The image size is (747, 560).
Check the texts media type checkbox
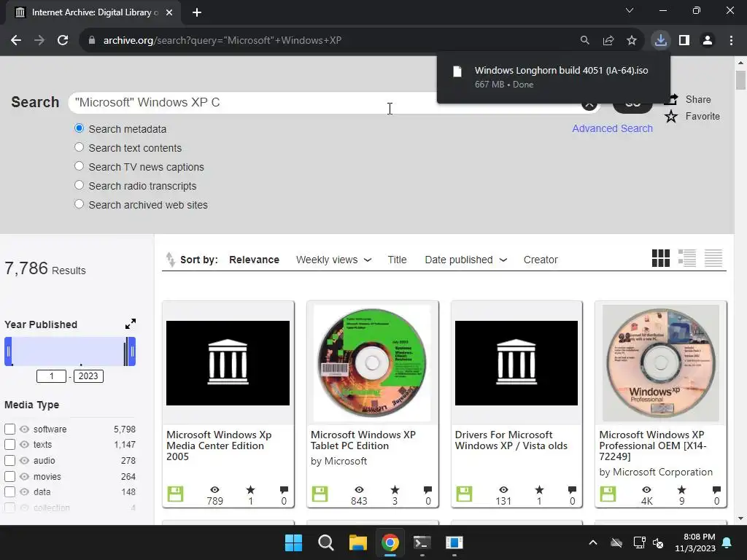click(x=10, y=444)
